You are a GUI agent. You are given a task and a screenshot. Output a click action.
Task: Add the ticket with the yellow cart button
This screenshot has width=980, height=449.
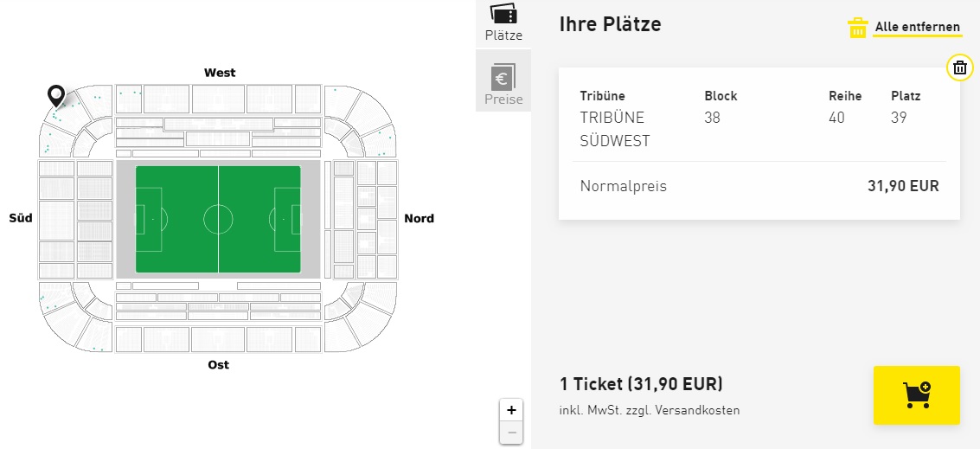coord(916,395)
